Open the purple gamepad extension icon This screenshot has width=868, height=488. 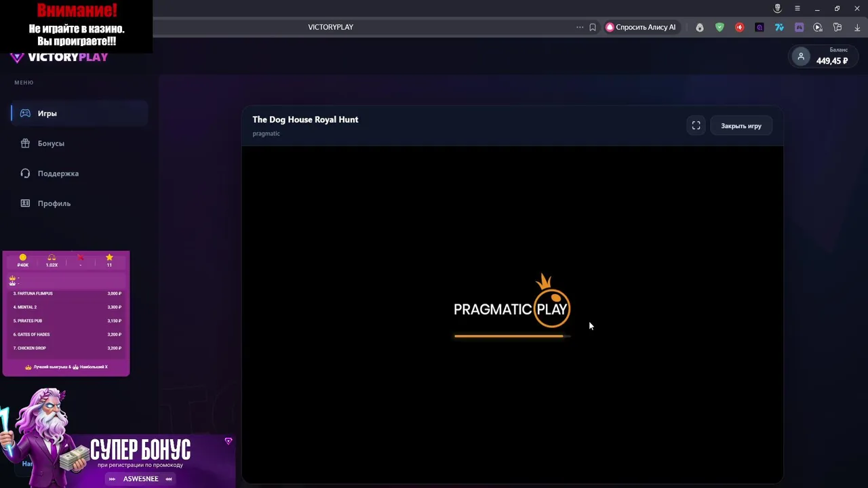(x=799, y=27)
